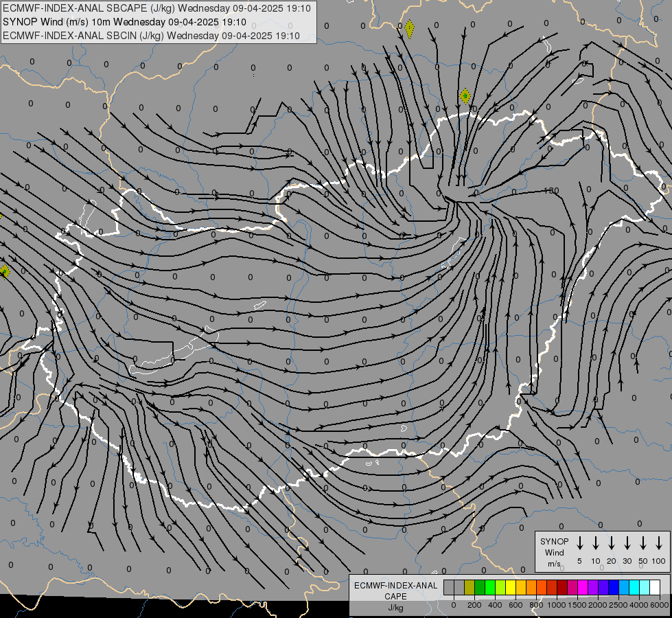Click the yellow-green diamond marker near top border

410,29
